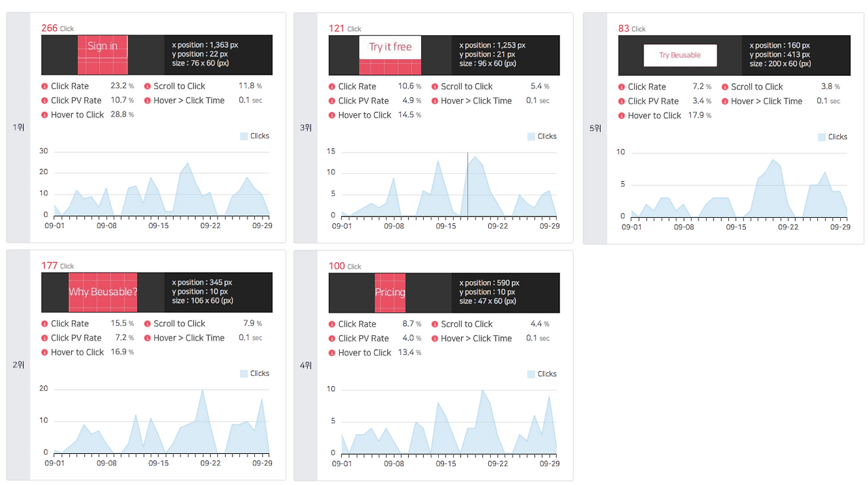Click the info icon beside Hover to Click in the Try Beusable card

[622, 116]
